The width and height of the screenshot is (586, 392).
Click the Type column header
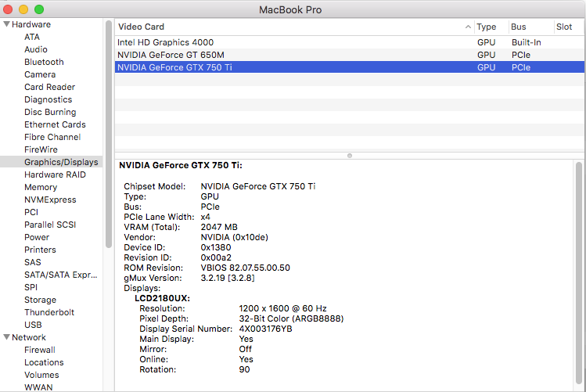(x=487, y=27)
